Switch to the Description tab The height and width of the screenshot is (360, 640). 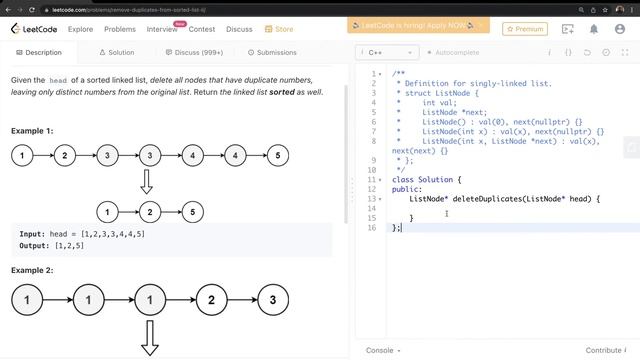click(39, 52)
